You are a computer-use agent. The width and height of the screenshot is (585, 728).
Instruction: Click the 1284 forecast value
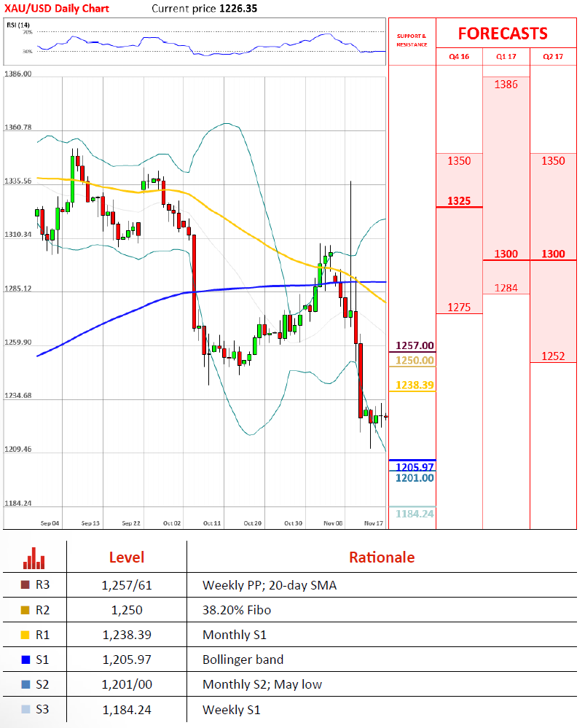click(506, 289)
